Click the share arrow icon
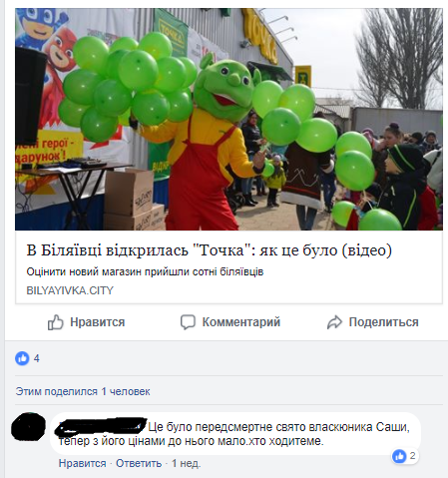The width and height of the screenshot is (448, 478). (334, 322)
